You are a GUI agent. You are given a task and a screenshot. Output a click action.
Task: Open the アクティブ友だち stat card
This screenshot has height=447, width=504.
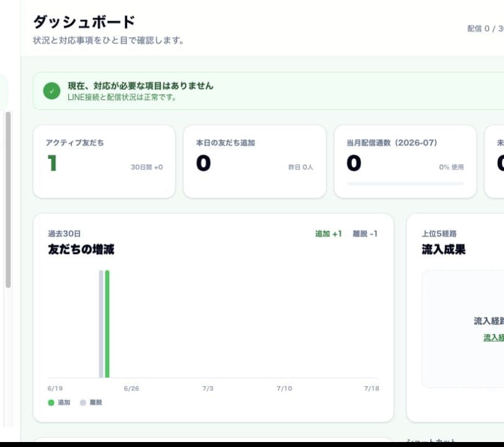pyautogui.click(x=104, y=161)
